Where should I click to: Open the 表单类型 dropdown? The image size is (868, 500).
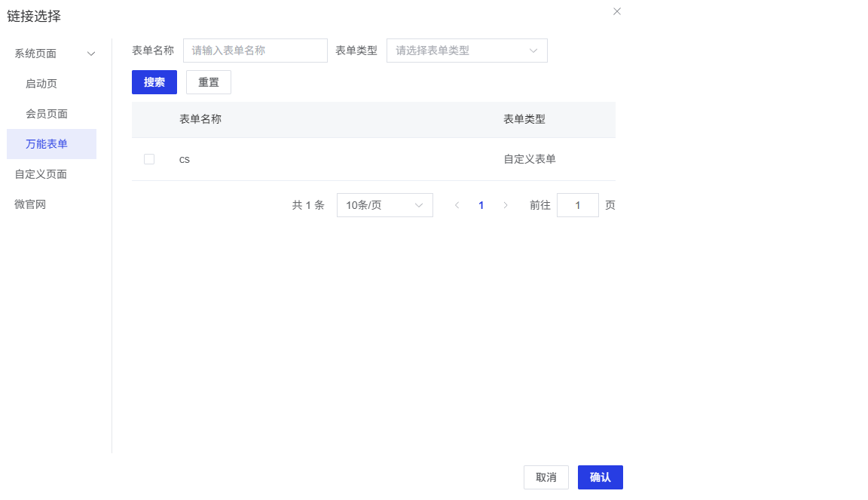click(x=466, y=51)
